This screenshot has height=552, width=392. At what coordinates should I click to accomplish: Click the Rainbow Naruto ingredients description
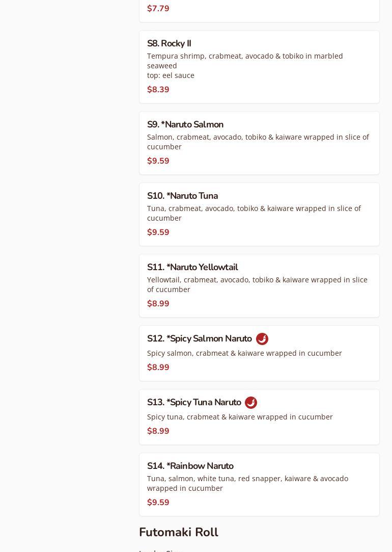click(x=247, y=483)
